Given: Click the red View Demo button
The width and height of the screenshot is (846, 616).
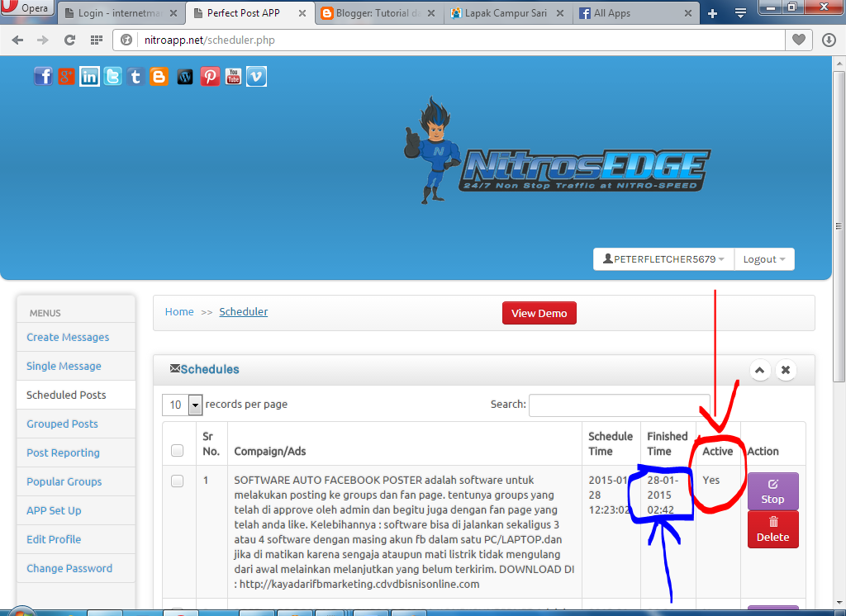Looking at the screenshot, I should coord(539,314).
